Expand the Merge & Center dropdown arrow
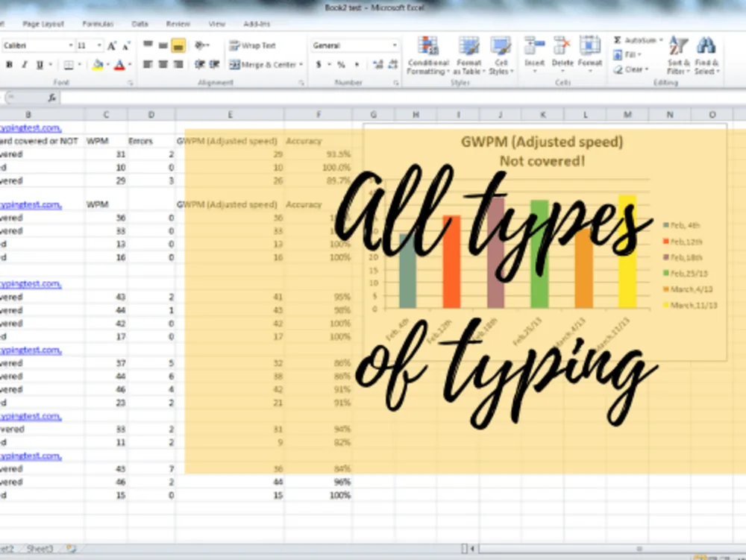This screenshot has height=560, width=746. (x=301, y=65)
